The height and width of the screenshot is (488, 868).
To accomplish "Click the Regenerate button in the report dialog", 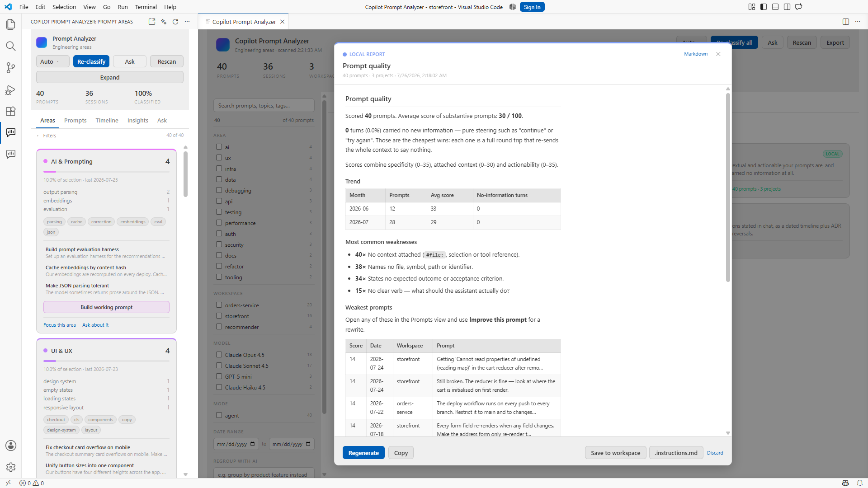I will pyautogui.click(x=363, y=453).
